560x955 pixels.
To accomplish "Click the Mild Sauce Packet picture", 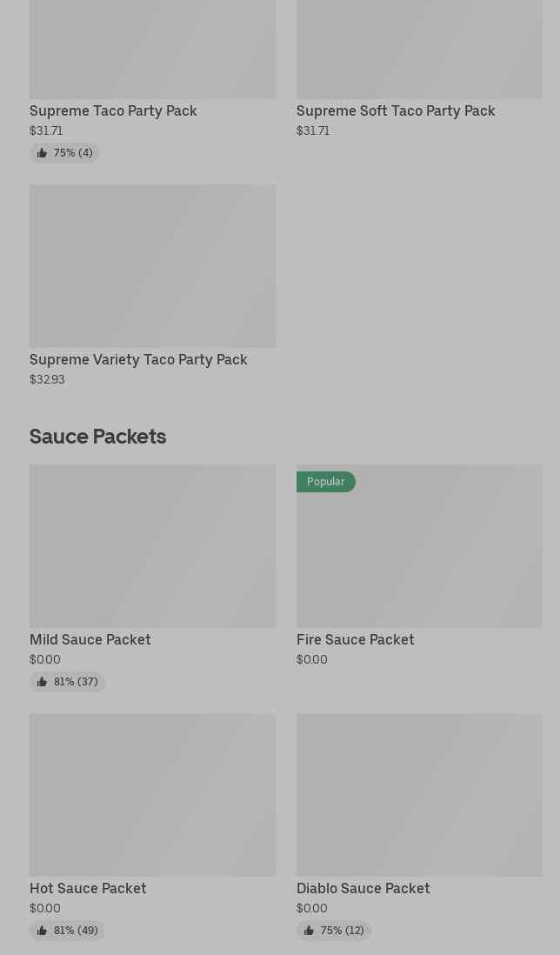I will [x=152, y=545].
